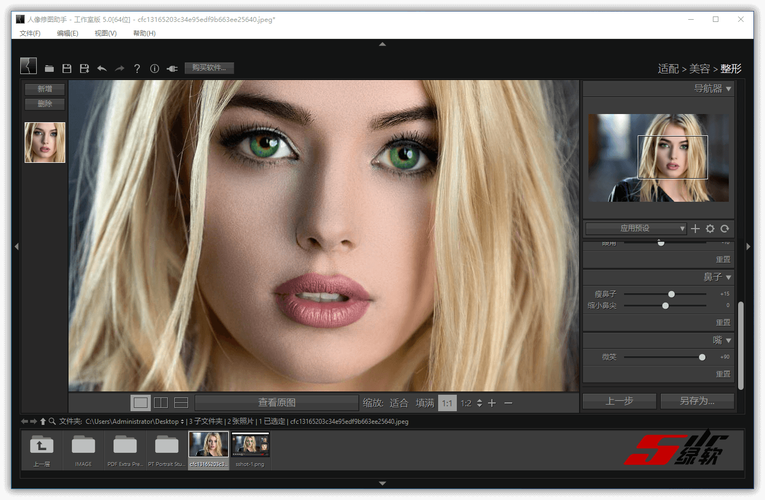
Task: Click the 微笑 slider handle
Action: pos(702,357)
